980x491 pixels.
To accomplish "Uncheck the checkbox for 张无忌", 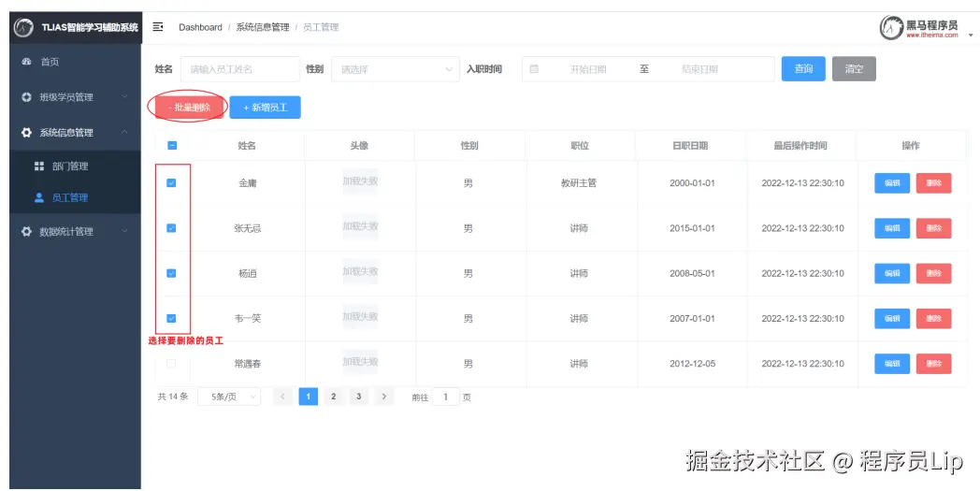I will click(x=171, y=228).
